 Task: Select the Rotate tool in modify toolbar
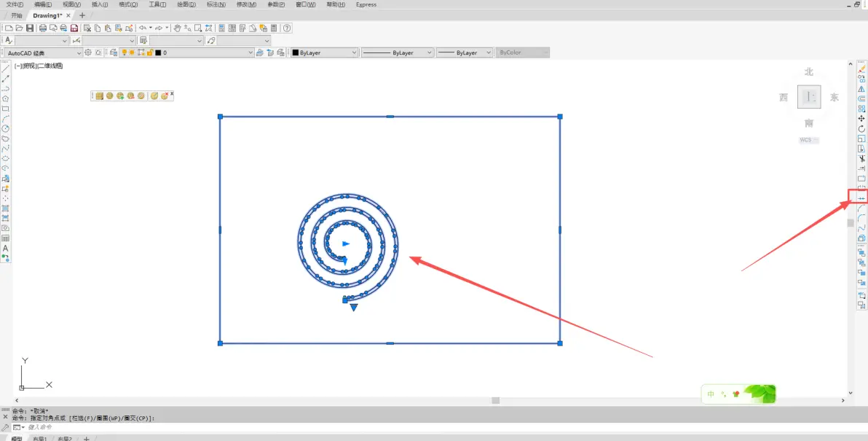[861, 128]
